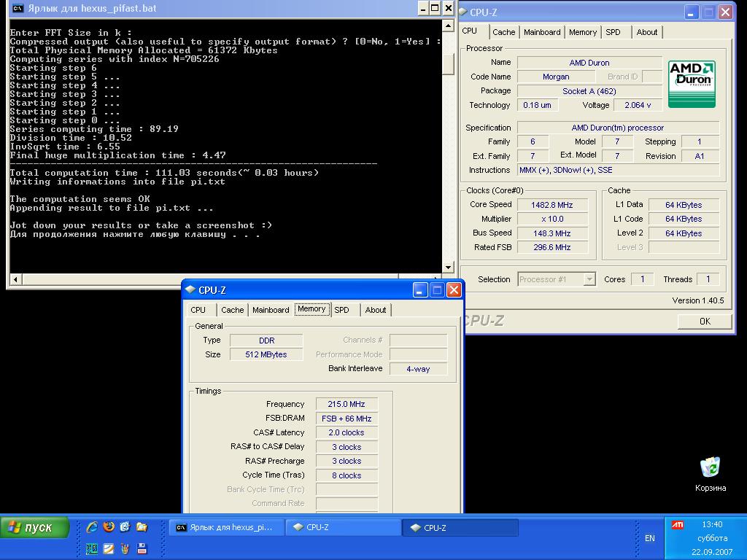Click the Bus Speed value 148.3 MHz

pyautogui.click(x=552, y=233)
